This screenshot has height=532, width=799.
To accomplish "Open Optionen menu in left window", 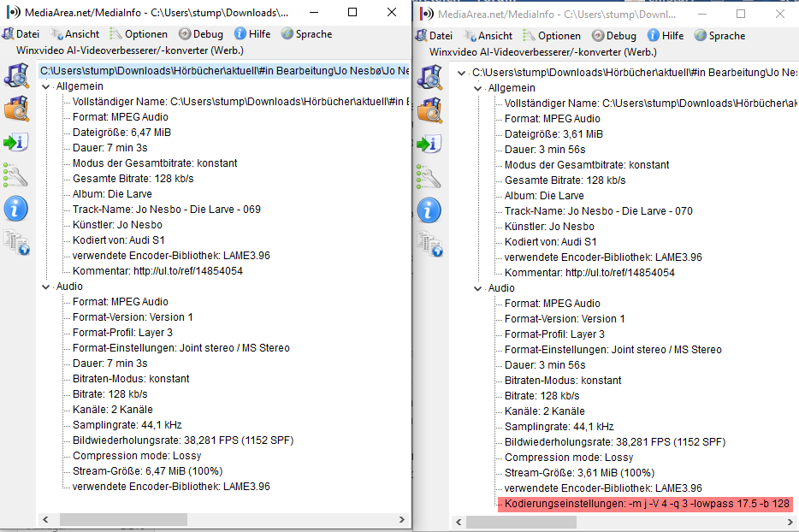I will [139, 34].
